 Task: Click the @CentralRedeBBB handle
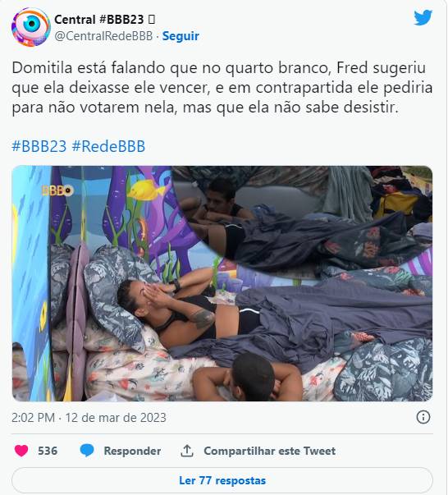pyautogui.click(x=103, y=36)
